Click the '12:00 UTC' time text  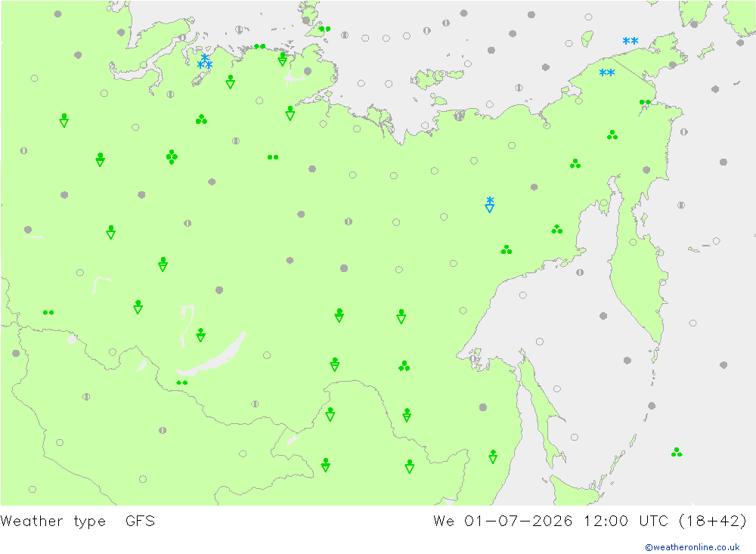626,522
